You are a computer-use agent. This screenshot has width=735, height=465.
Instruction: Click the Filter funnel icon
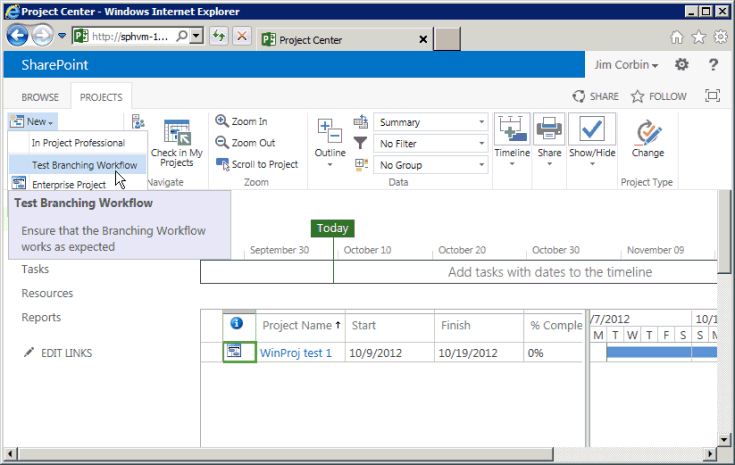360,143
